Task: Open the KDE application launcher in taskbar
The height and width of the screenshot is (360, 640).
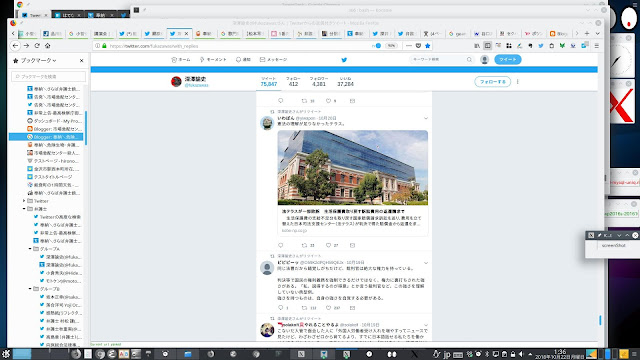Action: (6, 354)
